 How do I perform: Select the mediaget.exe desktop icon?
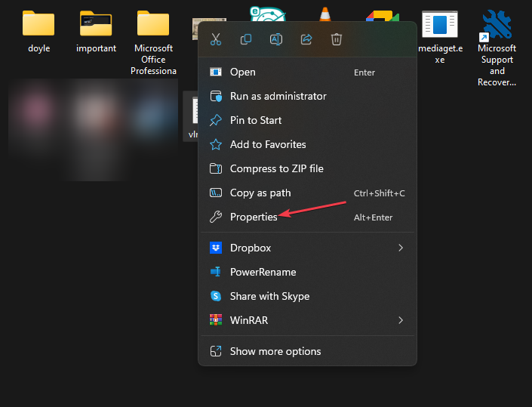pos(440,37)
